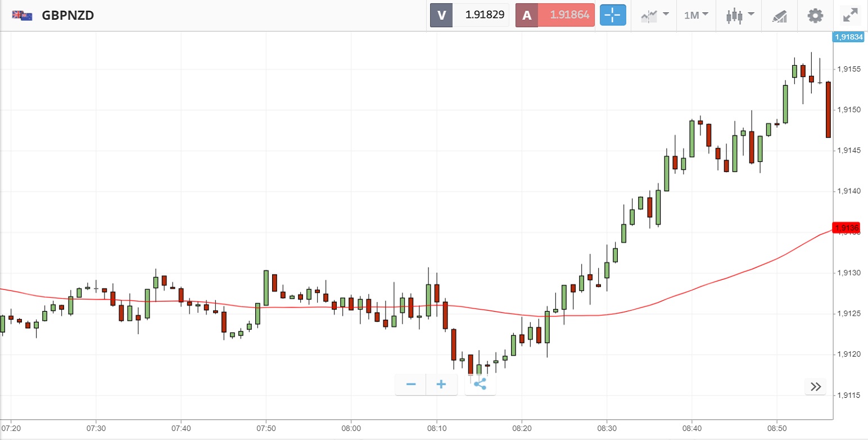Open the 1M timeframe dropdown
Image resolution: width=868 pixels, height=440 pixels.
(696, 15)
